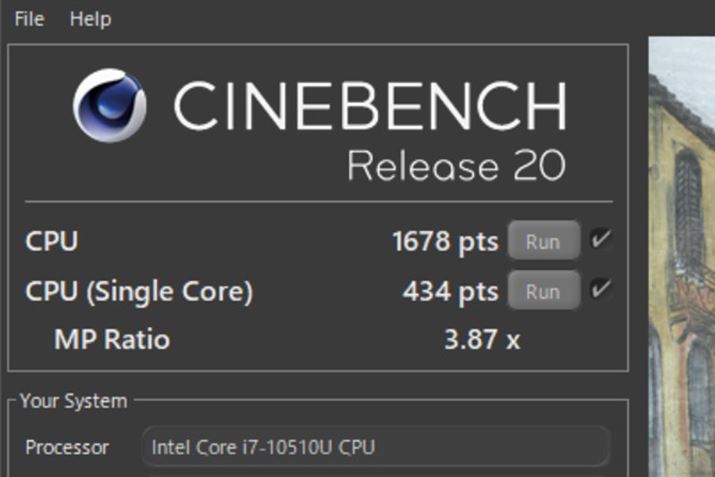
Task: Click the Your System group heading
Action: 73,401
